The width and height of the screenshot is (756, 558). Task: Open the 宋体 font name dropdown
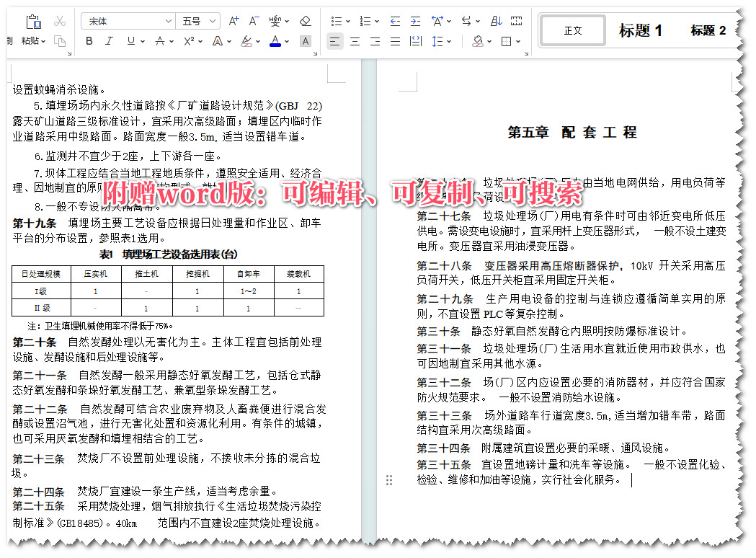coord(167,21)
